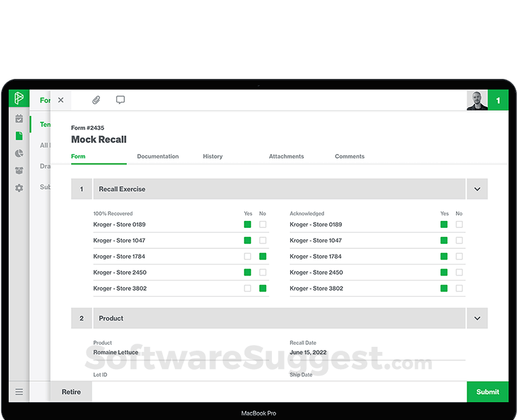Expand the sidebar with the hamburger icon
The width and height of the screenshot is (517, 420).
coord(18,392)
